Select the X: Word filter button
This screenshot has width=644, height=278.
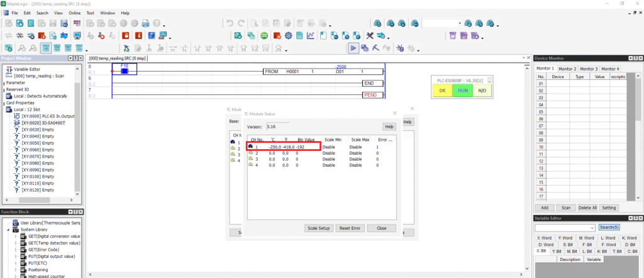pyautogui.click(x=545, y=238)
